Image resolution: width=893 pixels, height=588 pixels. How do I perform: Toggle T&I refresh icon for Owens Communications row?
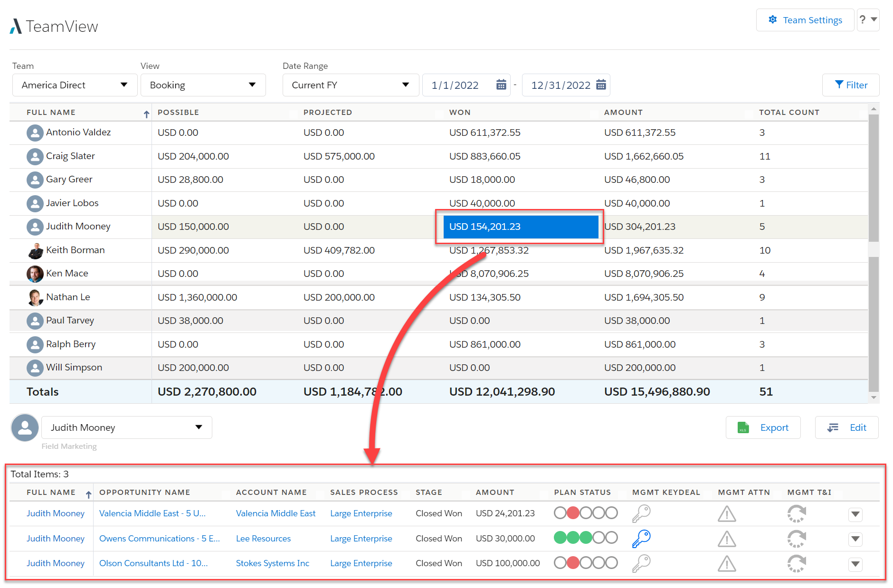(797, 539)
